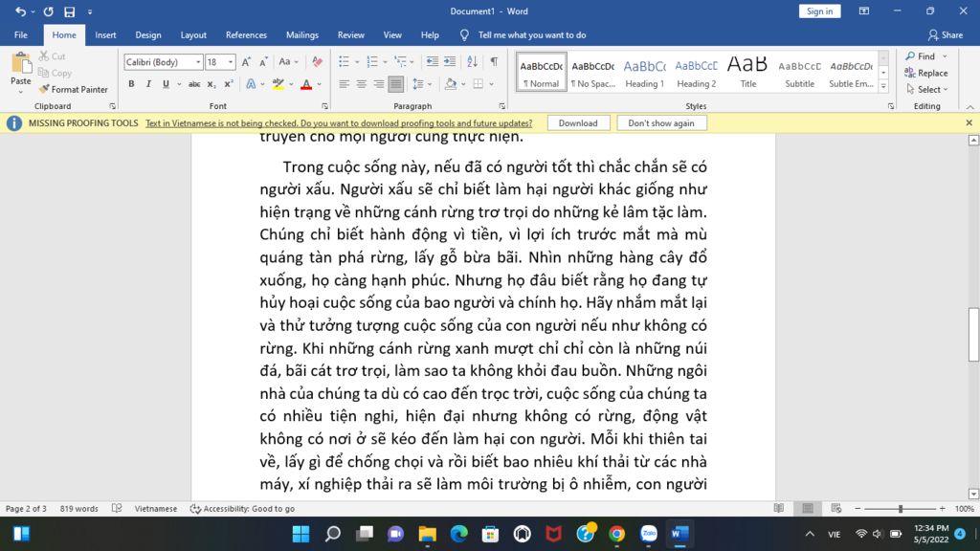The width and height of the screenshot is (980, 551).
Task: Apply yellow text highlight color
Action: (278, 84)
